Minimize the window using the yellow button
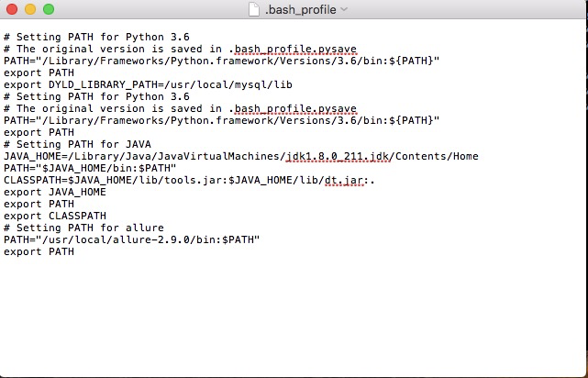Viewport: 588px width, 378px height. point(30,9)
